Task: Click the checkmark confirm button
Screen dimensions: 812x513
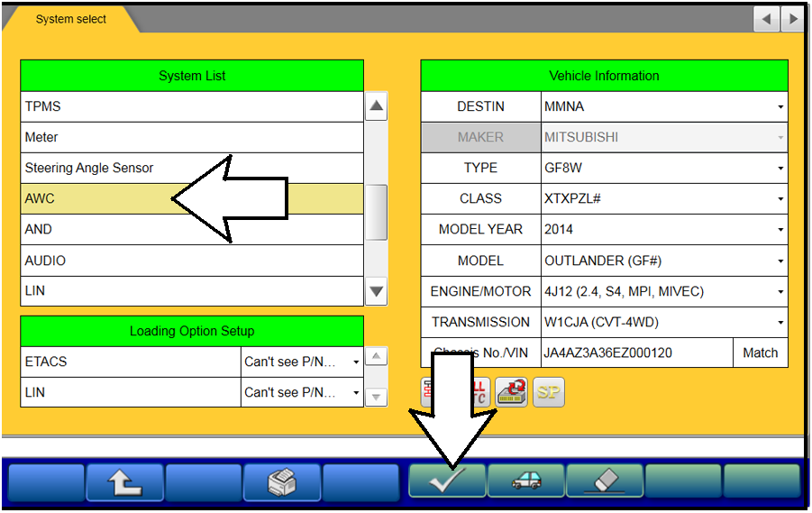Action: (447, 481)
